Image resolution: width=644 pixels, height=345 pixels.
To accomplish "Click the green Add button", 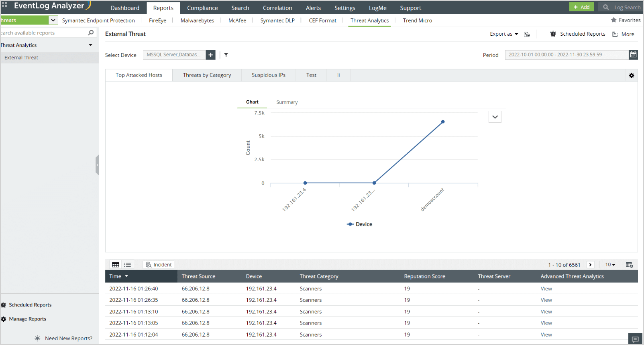I will point(581,7).
